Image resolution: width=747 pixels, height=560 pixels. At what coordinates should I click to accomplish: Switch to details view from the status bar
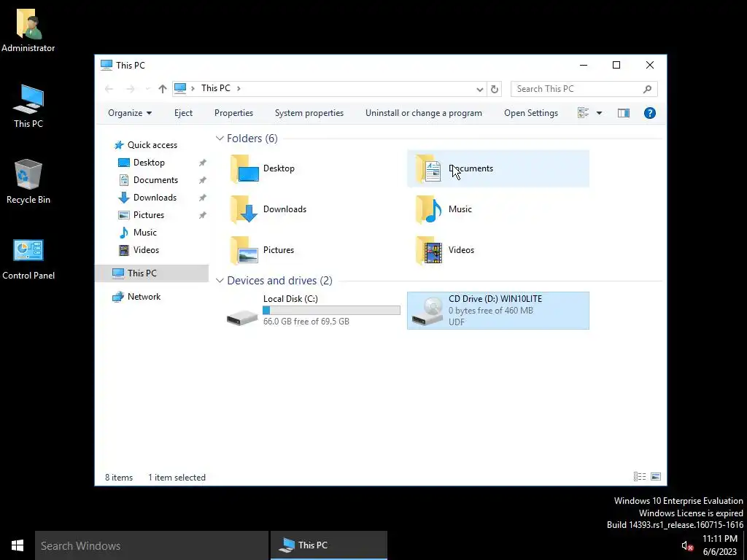coord(640,477)
